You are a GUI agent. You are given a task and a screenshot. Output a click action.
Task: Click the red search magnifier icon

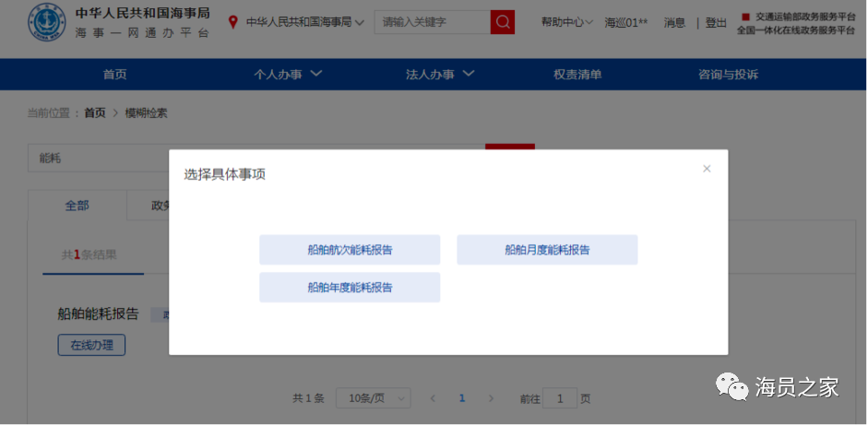[x=502, y=22]
